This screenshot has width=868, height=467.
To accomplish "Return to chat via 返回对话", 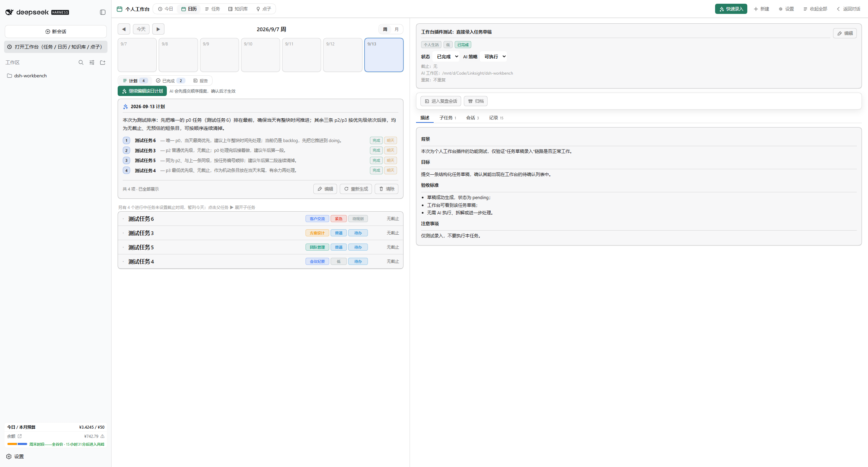I will point(849,9).
